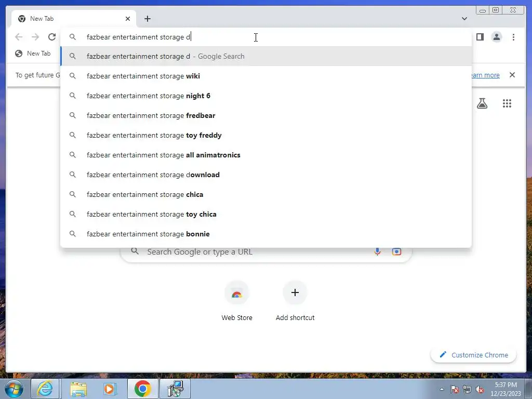Viewport: 532px width, 399px height.
Task: Start voice search with microphone icon
Action: (377, 251)
